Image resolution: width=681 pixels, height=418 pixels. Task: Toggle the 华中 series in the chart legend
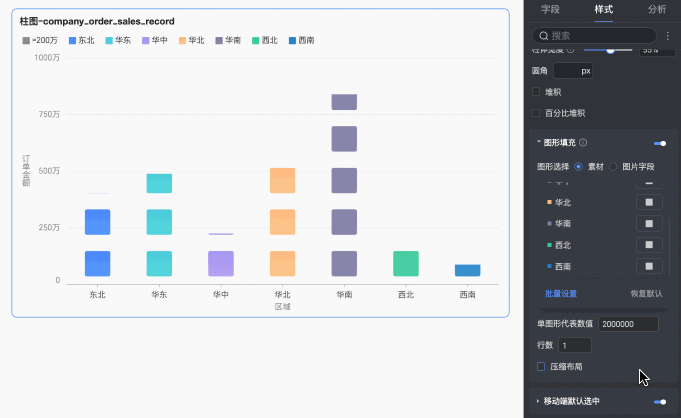tap(155, 40)
